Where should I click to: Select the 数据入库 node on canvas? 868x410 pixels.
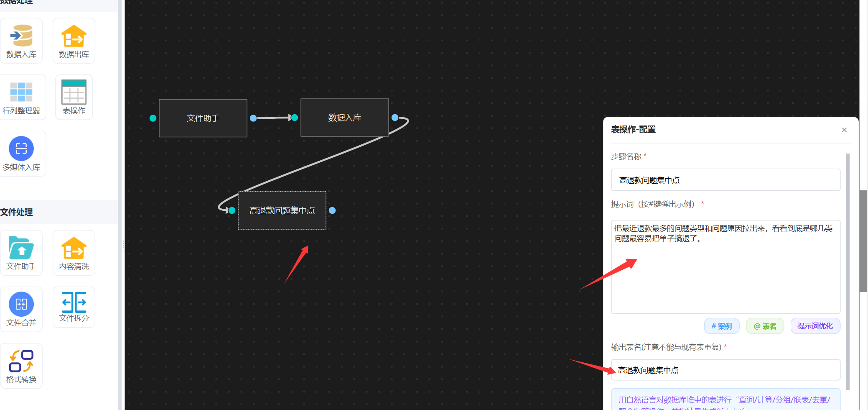point(345,118)
